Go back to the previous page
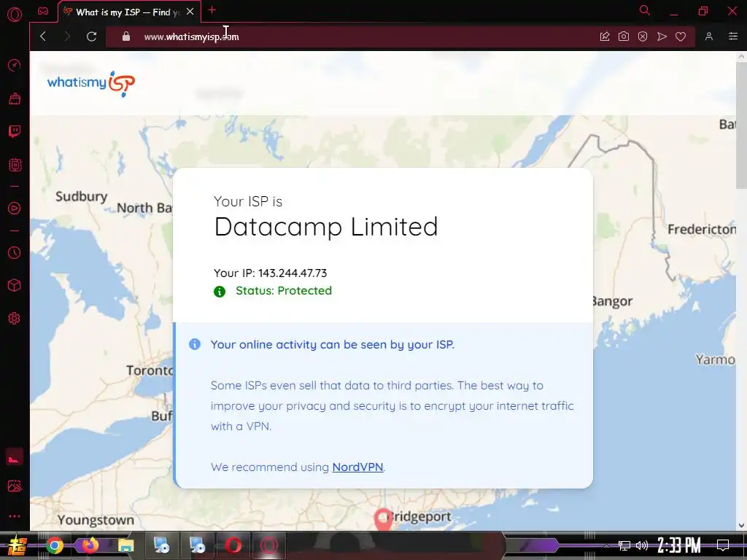The width and height of the screenshot is (747, 560). (43, 36)
